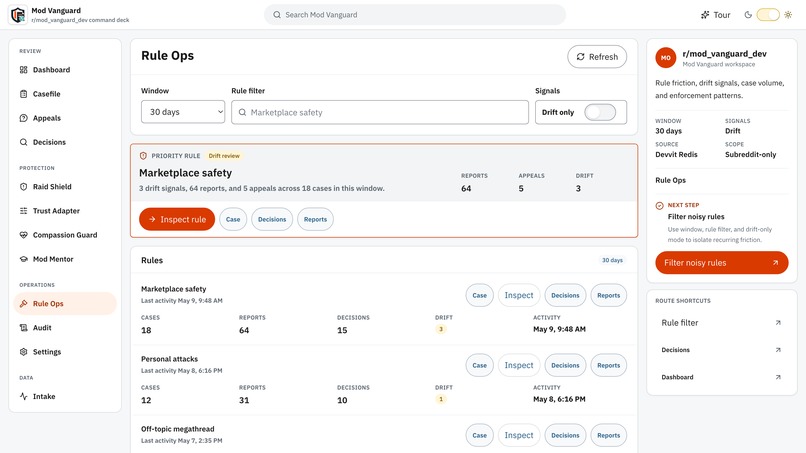
Task: Open Intake under Data
Action: tap(65, 396)
